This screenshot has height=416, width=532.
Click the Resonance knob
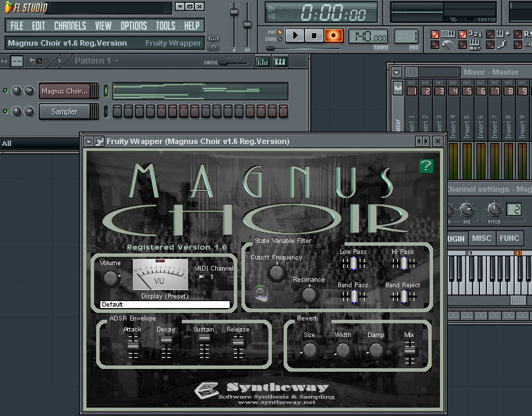click(309, 295)
